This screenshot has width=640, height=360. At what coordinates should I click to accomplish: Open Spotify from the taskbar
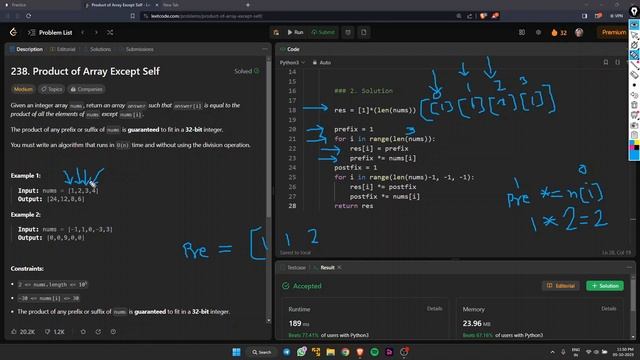click(374, 352)
